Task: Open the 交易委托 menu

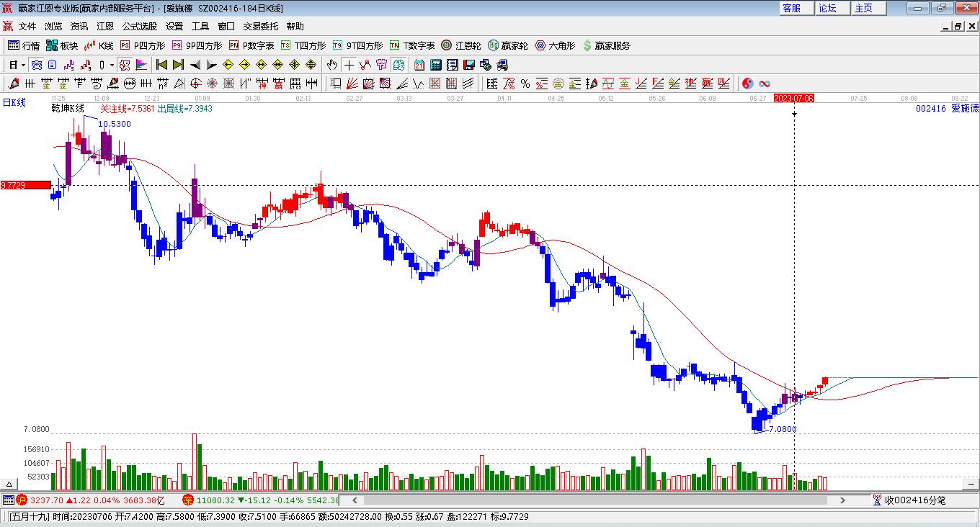Action: [260, 27]
